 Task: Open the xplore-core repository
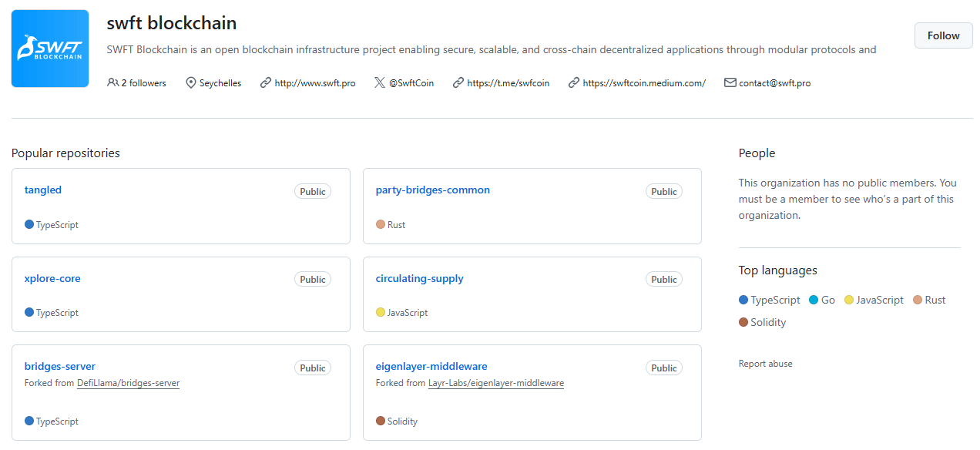[x=52, y=278]
